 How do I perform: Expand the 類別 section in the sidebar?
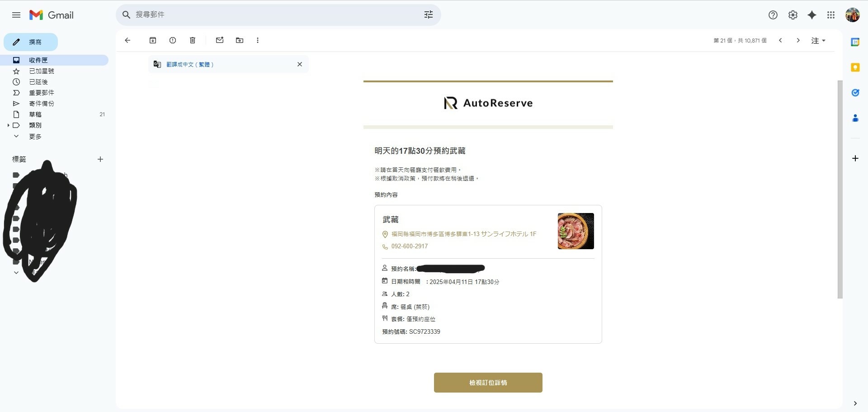click(7, 125)
